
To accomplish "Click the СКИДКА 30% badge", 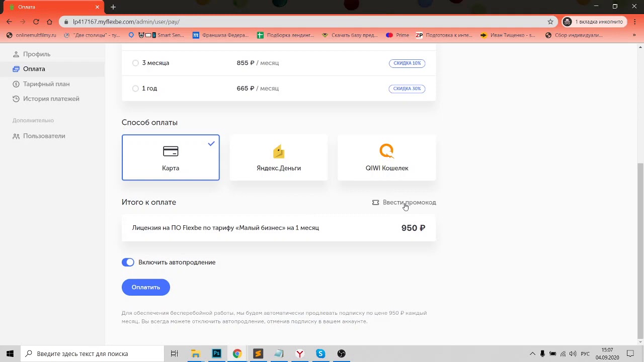I will tap(407, 88).
